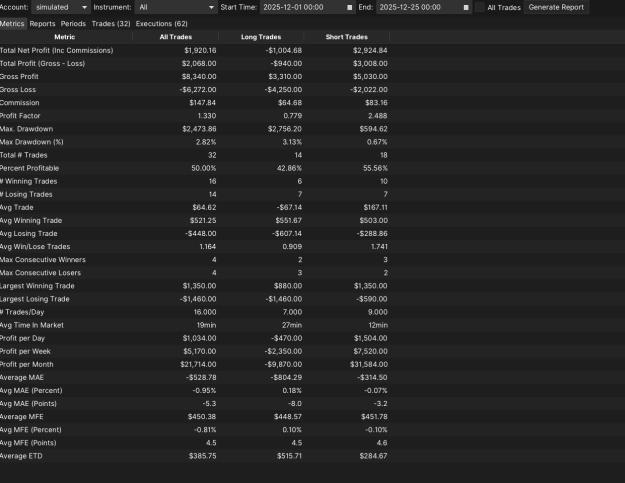Image resolution: width=625 pixels, height=483 pixels.
Task: Select the Gross Loss row label
Action: pyautogui.click(x=18, y=90)
